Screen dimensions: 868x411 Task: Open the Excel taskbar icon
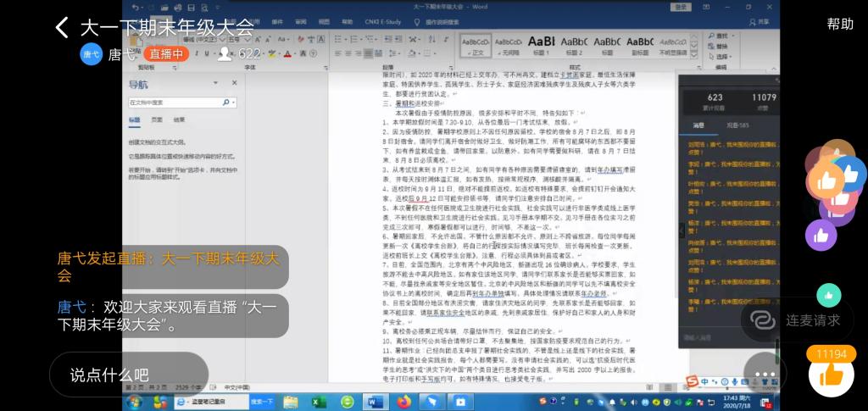(x=319, y=402)
